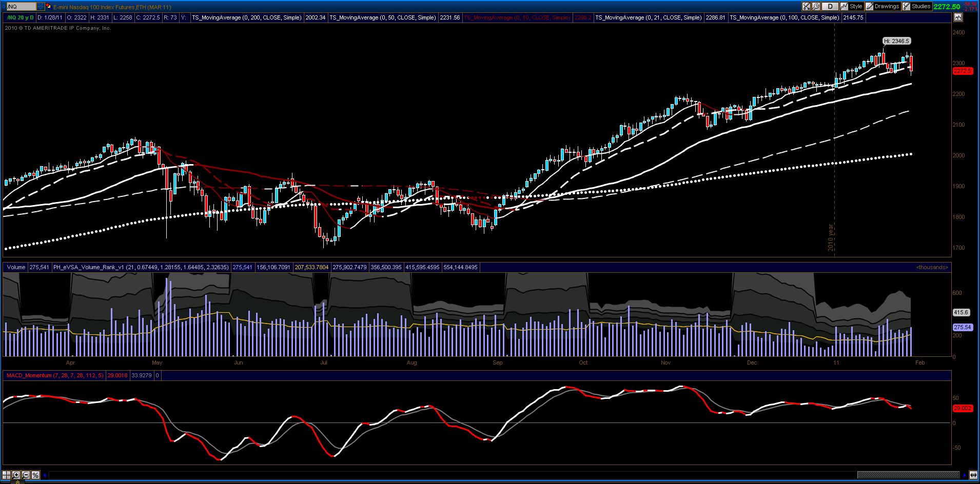The width and height of the screenshot is (980, 484).
Task: Change the D daily timeframe button
Action: point(830,7)
